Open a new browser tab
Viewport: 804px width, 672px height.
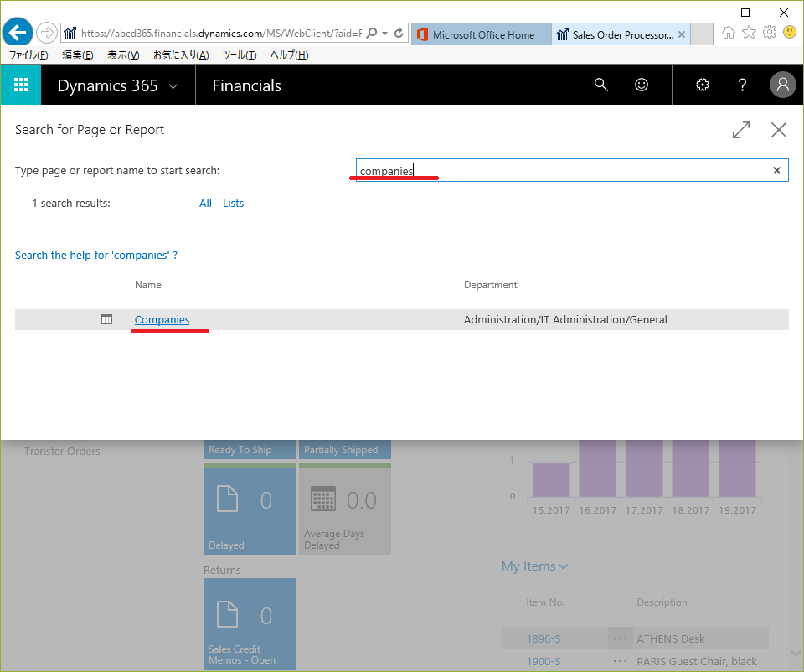702,34
